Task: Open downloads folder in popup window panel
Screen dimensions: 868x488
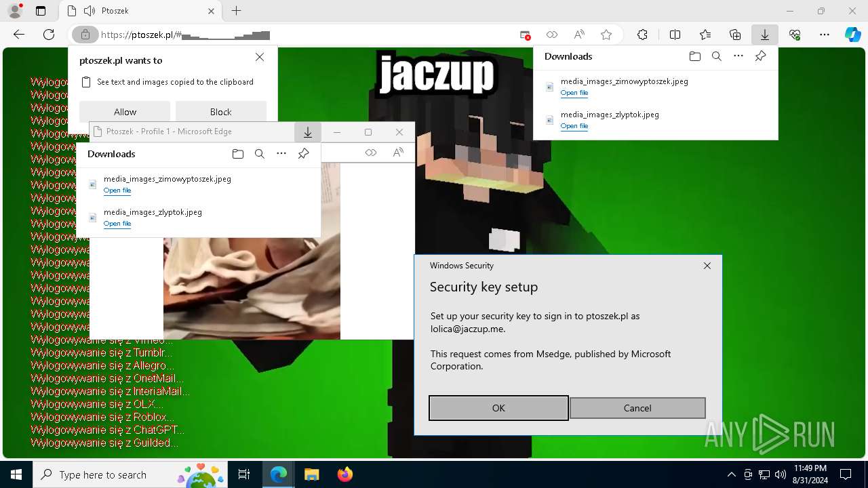Action: [237, 154]
